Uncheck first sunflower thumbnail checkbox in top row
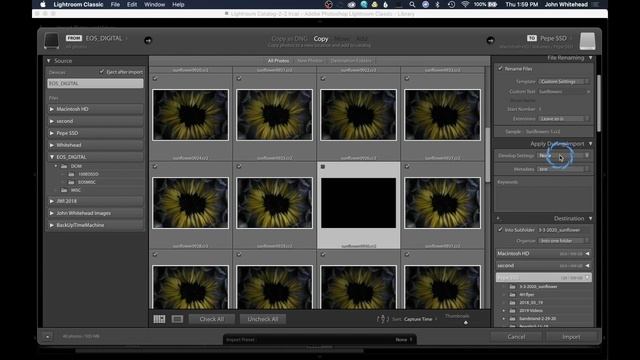This screenshot has width=640, height=360. [155, 78]
